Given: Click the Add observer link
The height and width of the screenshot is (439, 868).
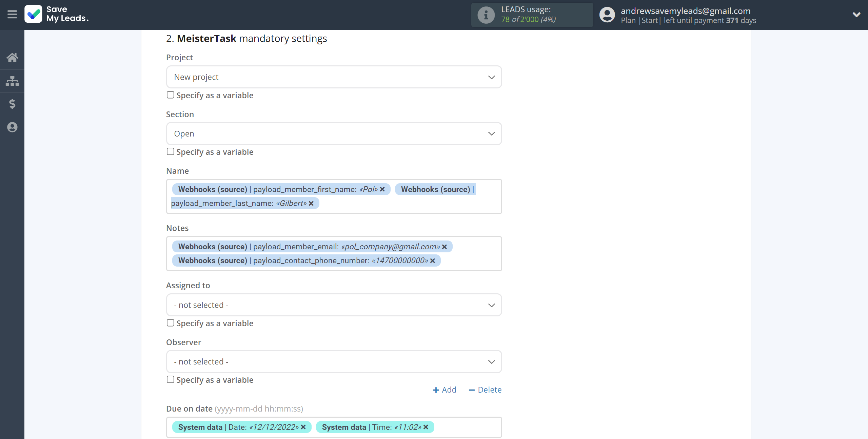Looking at the screenshot, I should 445,390.
